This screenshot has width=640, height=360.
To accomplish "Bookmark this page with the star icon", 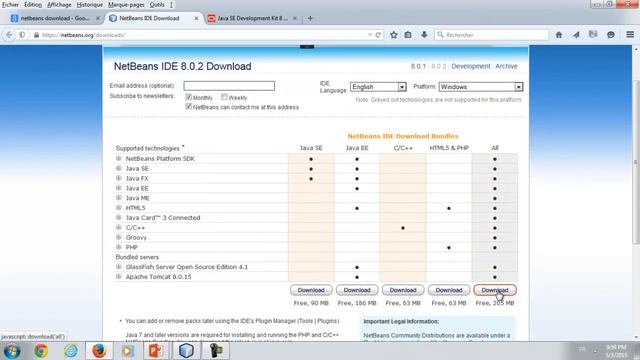I will coord(393,35).
